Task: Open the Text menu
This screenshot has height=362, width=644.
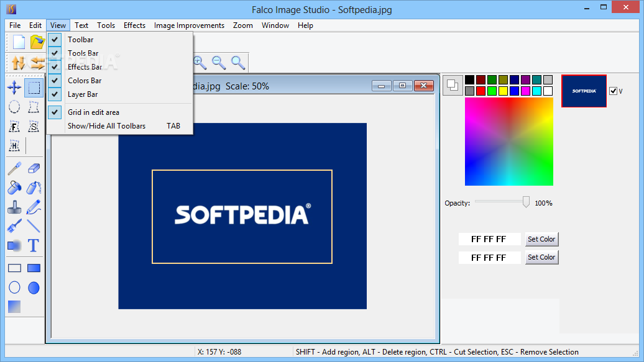Action: [81, 25]
